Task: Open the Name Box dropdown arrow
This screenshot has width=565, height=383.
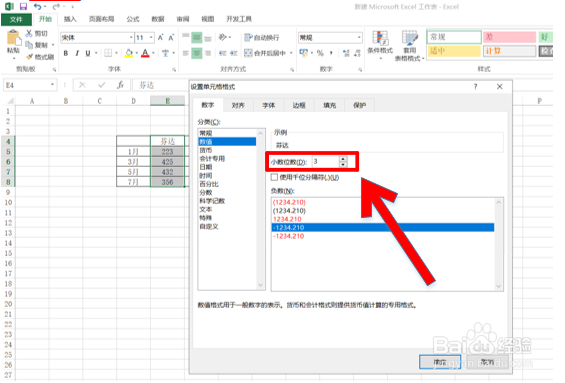Action: (53, 85)
